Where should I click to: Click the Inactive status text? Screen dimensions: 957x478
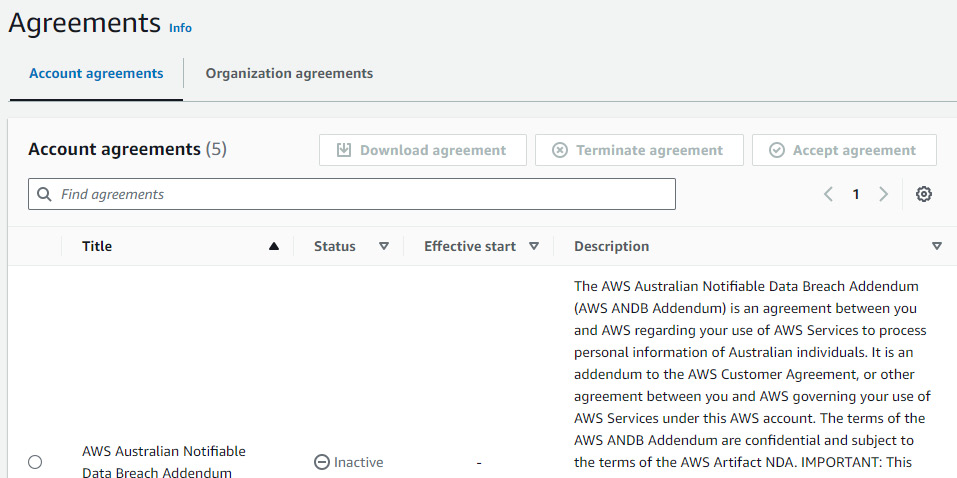coord(358,462)
